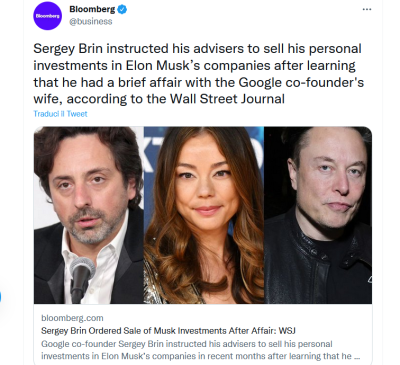
Task: Open the @business handle link
Action: (x=91, y=21)
